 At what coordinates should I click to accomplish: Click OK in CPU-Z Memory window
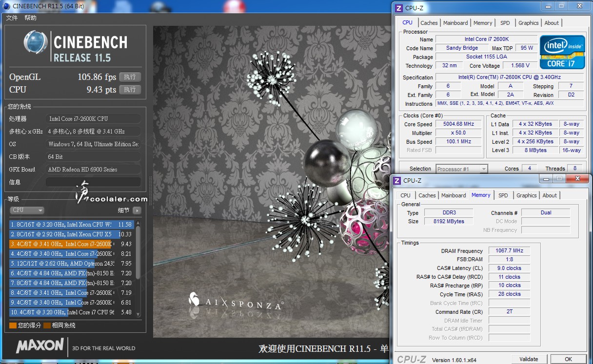[x=568, y=359]
